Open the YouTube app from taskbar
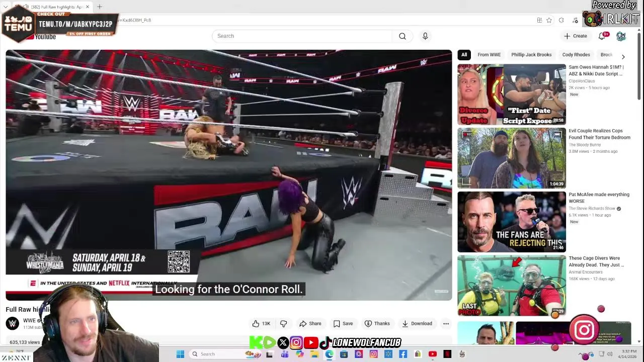This screenshot has height=362, width=644. pos(433,354)
